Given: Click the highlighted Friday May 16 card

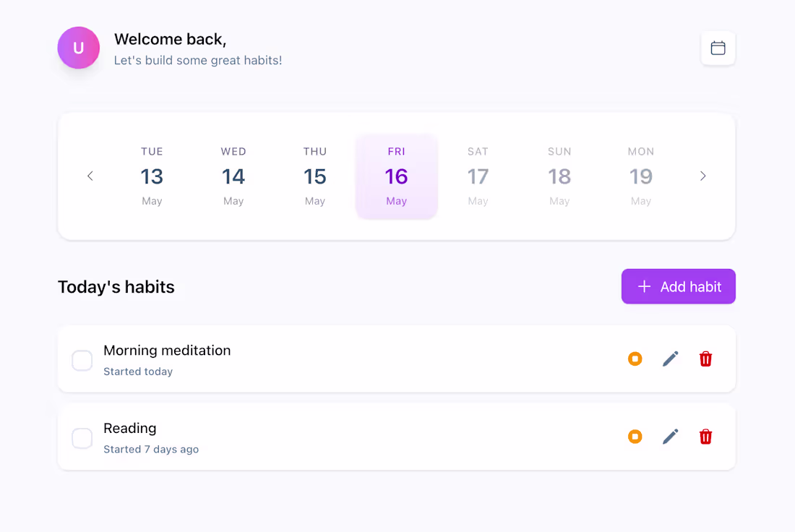Looking at the screenshot, I should tap(396, 176).
